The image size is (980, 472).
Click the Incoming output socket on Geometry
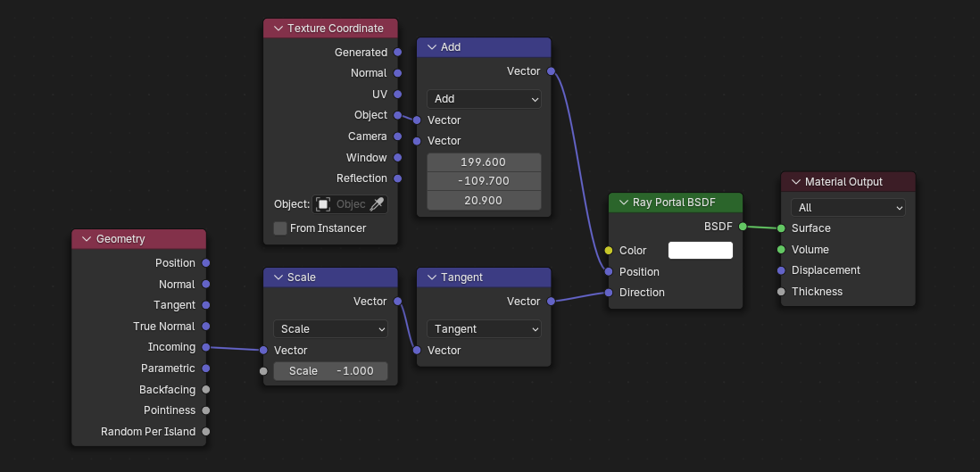click(x=206, y=347)
